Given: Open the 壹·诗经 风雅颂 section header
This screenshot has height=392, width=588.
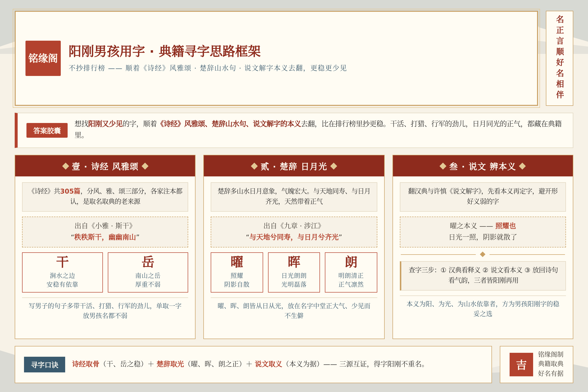Looking at the screenshot, I should pos(105,166).
